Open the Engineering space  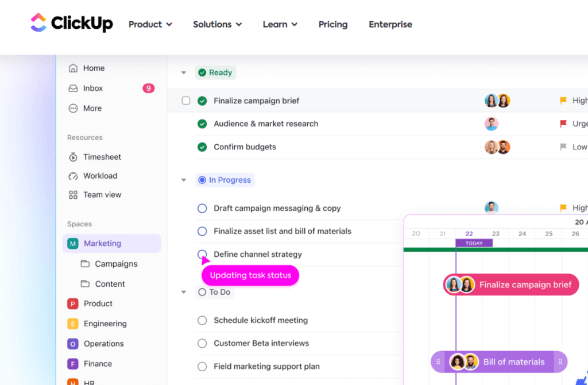(106, 324)
